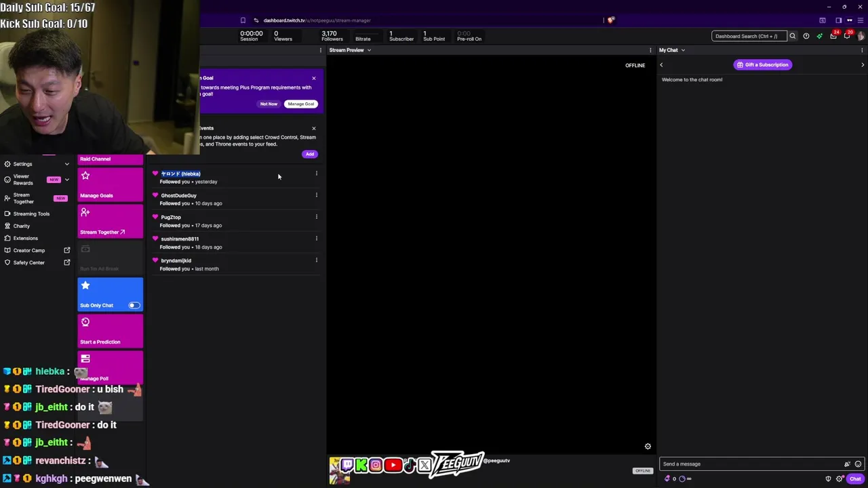The width and height of the screenshot is (868, 488).
Task: Expand the Viewer Rewards chevron
Action: (x=66, y=180)
